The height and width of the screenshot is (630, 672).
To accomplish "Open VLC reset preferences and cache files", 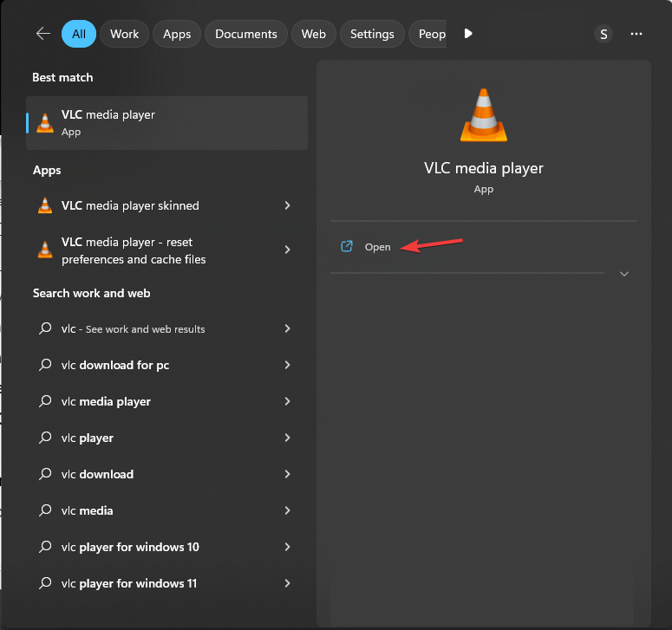I will click(166, 250).
